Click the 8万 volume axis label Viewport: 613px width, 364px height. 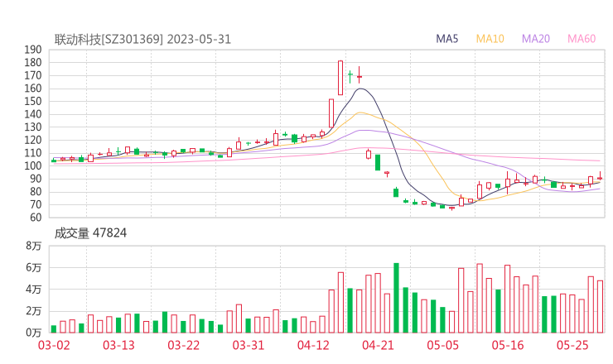(34, 246)
